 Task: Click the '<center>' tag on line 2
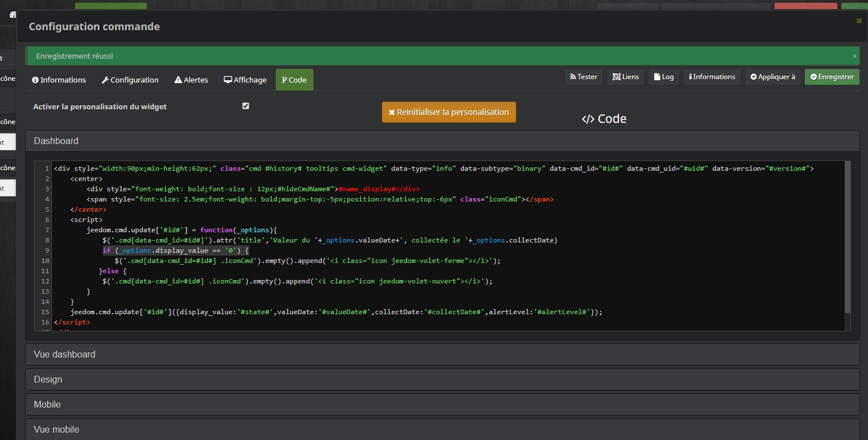(86, 179)
